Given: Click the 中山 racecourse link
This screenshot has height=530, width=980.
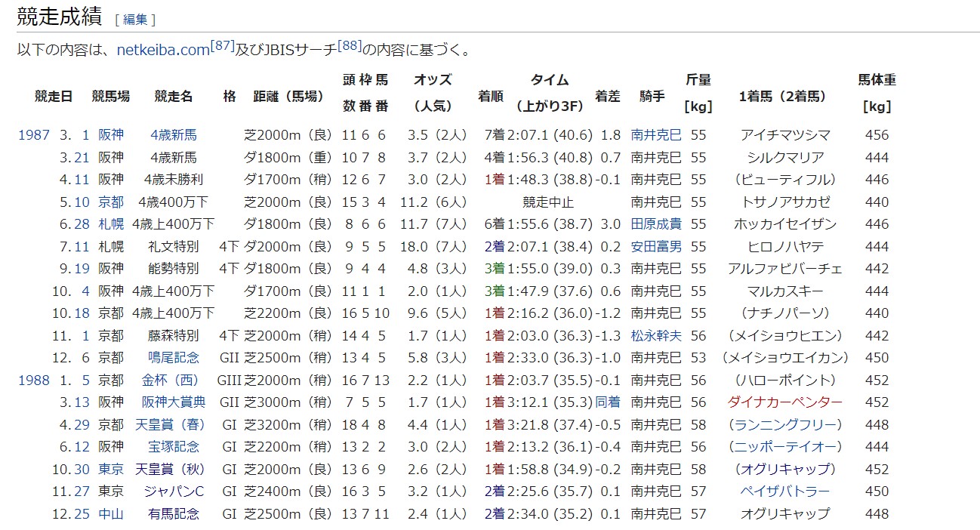Looking at the screenshot, I should click(x=110, y=513).
